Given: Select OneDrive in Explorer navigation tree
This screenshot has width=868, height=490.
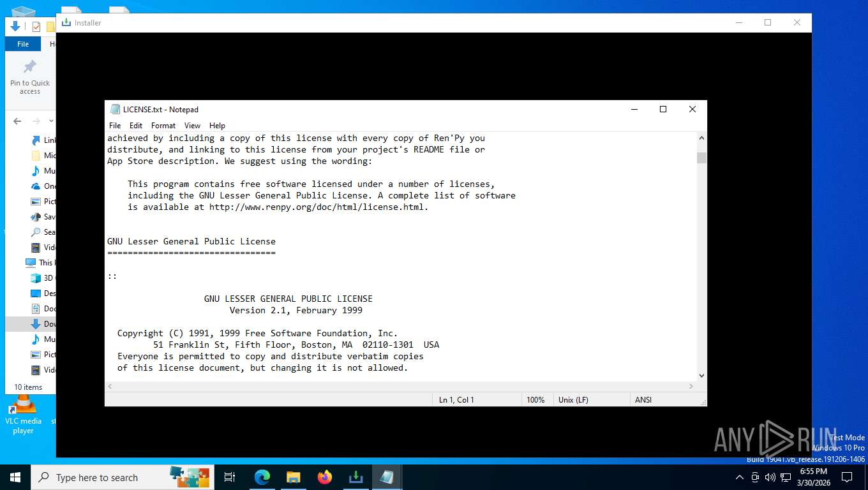Looking at the screenshot, I should click(x=43, y=186).
